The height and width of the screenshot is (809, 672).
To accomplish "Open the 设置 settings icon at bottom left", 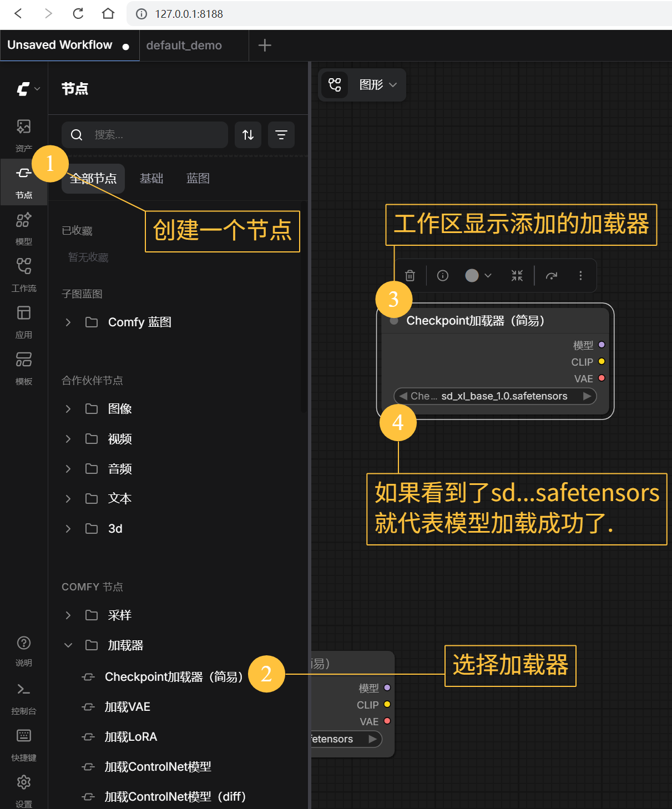I will pyautogui.click(x=23, y=782).
